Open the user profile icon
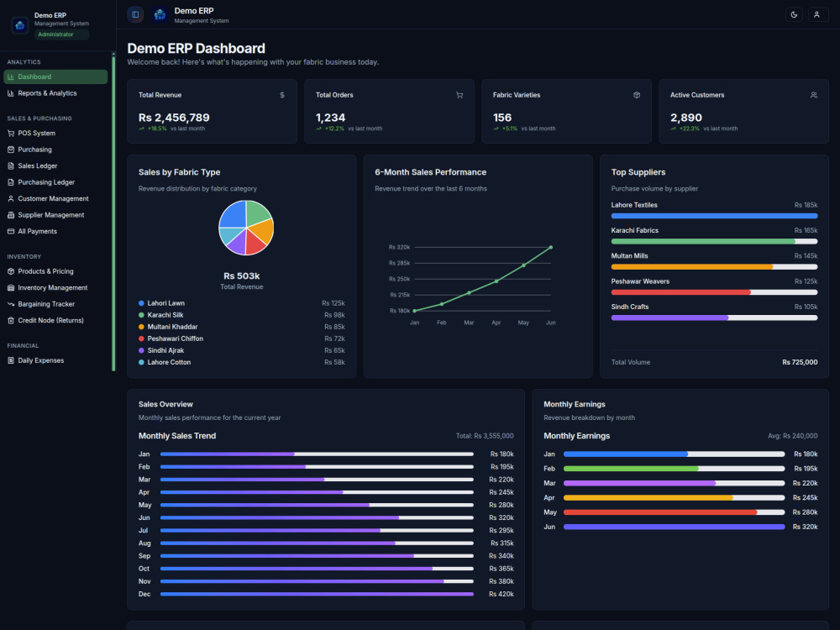 tap(816, 14)
